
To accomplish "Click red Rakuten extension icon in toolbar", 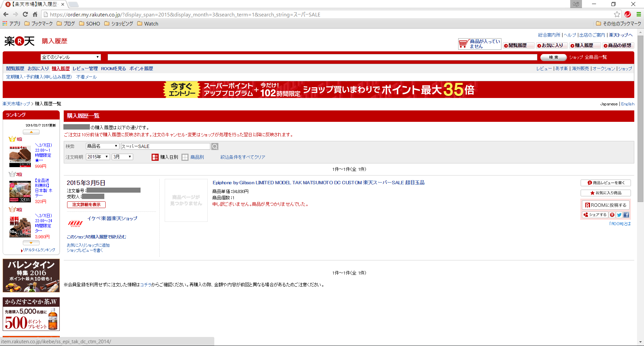I will tap(628, 14).
